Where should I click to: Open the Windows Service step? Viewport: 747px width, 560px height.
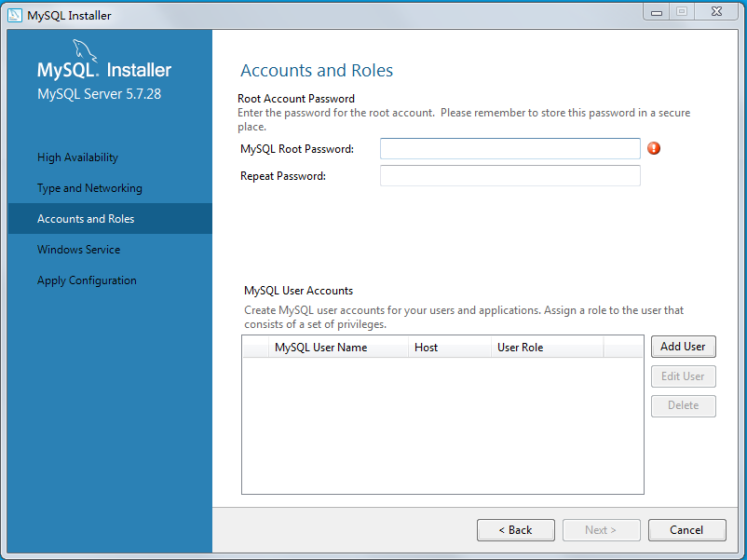point(78,250)
